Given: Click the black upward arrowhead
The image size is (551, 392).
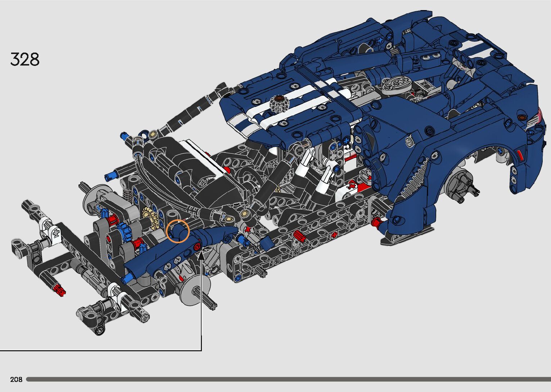Looking at the screenshot, I should click(202, 256).
